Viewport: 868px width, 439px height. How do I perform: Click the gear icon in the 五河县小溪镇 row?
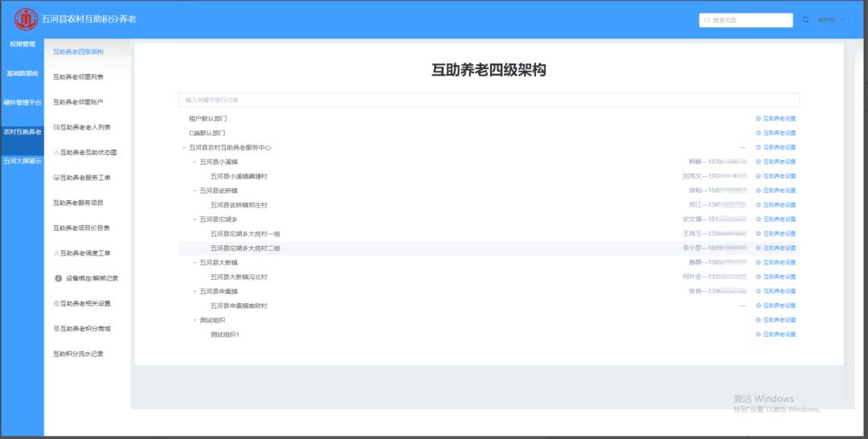759,162
